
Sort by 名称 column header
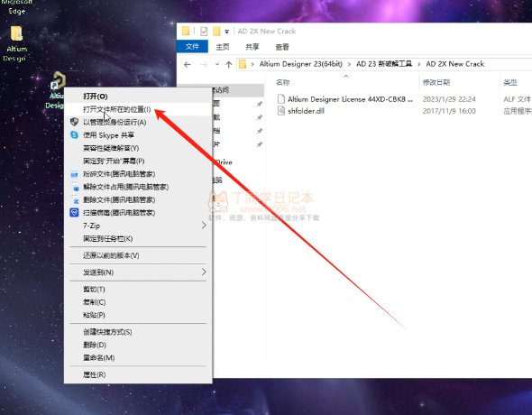click(282, 82)
